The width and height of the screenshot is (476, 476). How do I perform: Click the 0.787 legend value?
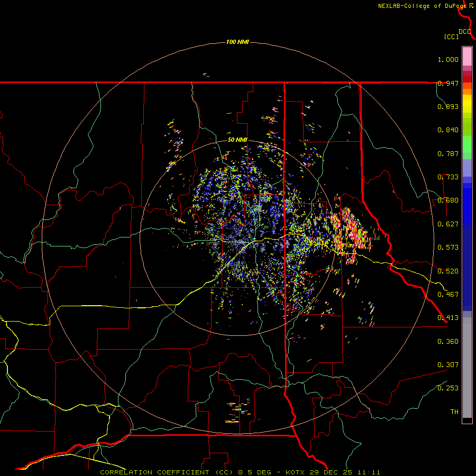[448, 153]
